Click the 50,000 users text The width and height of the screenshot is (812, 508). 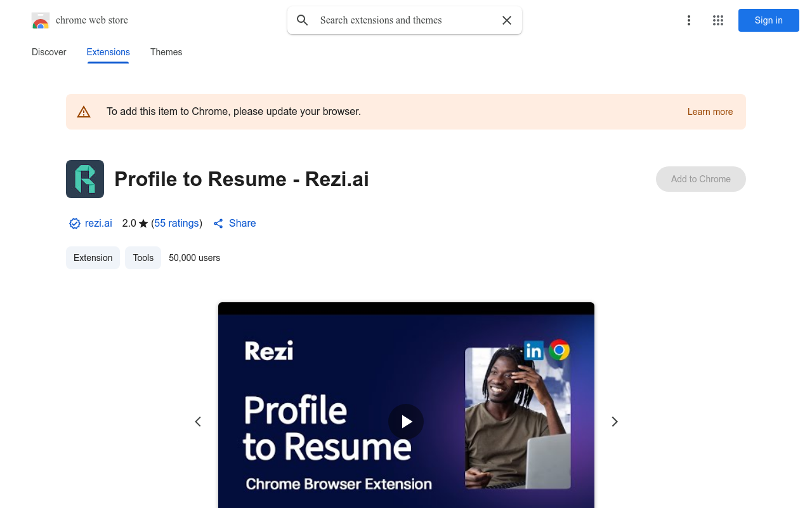[195, 258]
